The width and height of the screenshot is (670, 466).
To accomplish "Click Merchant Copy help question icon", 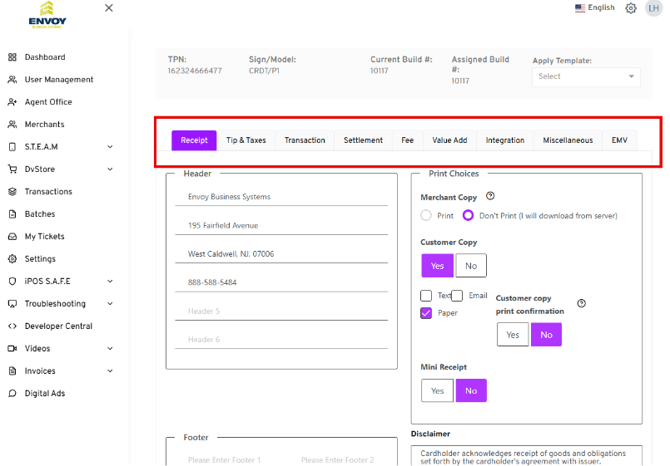I will (490, 196).
